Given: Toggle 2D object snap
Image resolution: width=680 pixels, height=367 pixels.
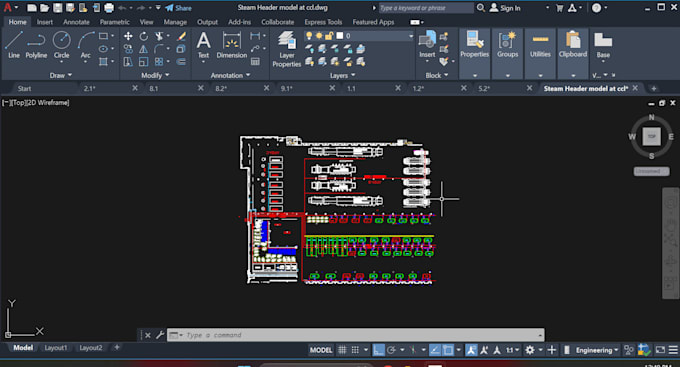Looking at the screenshot, I should click(x=448, y=350).
